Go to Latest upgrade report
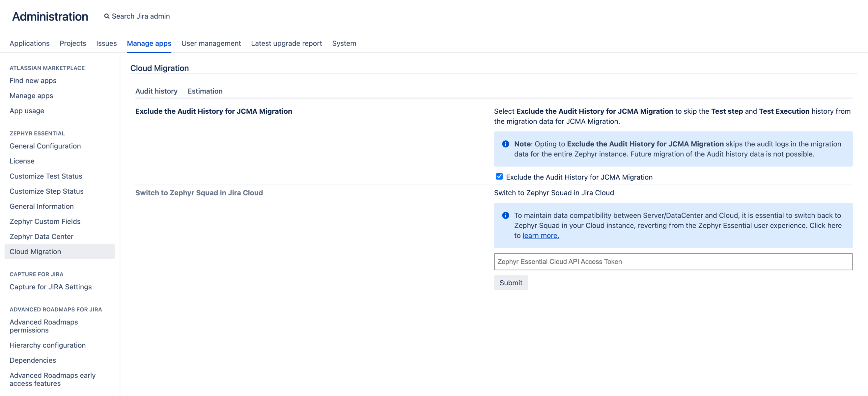Screen dimensions: 868x396 click(x=286, y=43)
